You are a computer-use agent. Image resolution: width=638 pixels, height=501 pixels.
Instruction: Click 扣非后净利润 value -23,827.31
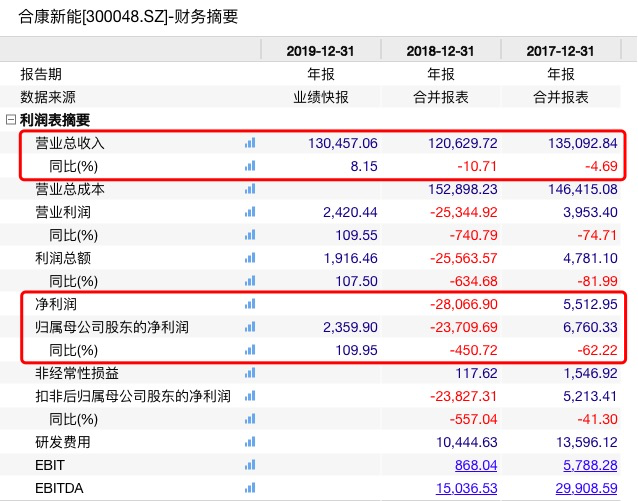point(464,396)
